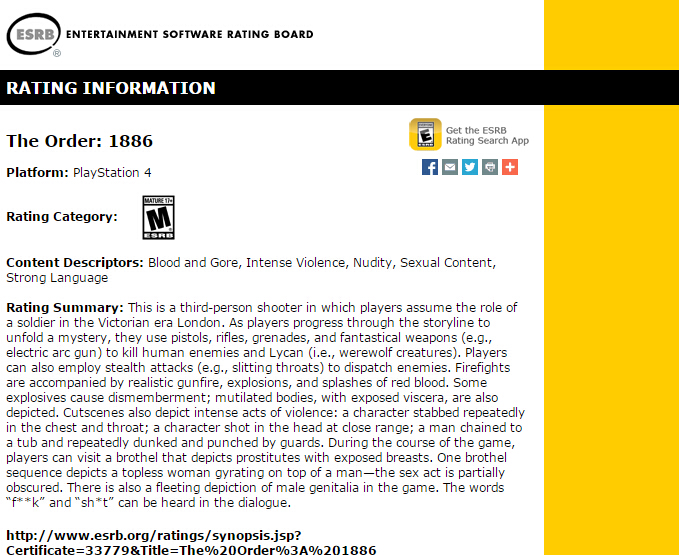Click the 'Rating Summary:' label
Viewport: 679px width, 555px height.
pos(65,308)
